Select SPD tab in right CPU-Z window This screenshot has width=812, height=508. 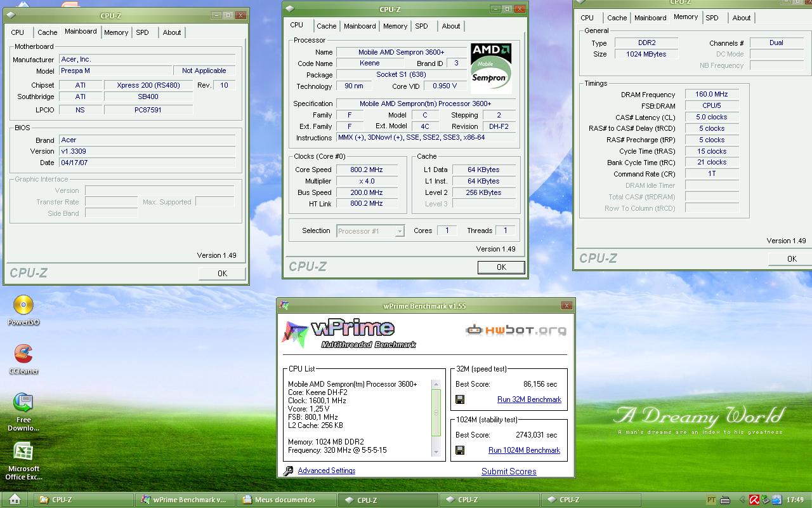[712, 18]
